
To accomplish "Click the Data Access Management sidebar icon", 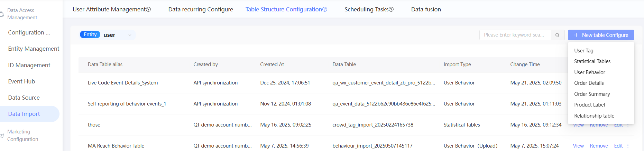I will [x=2, y=14].
